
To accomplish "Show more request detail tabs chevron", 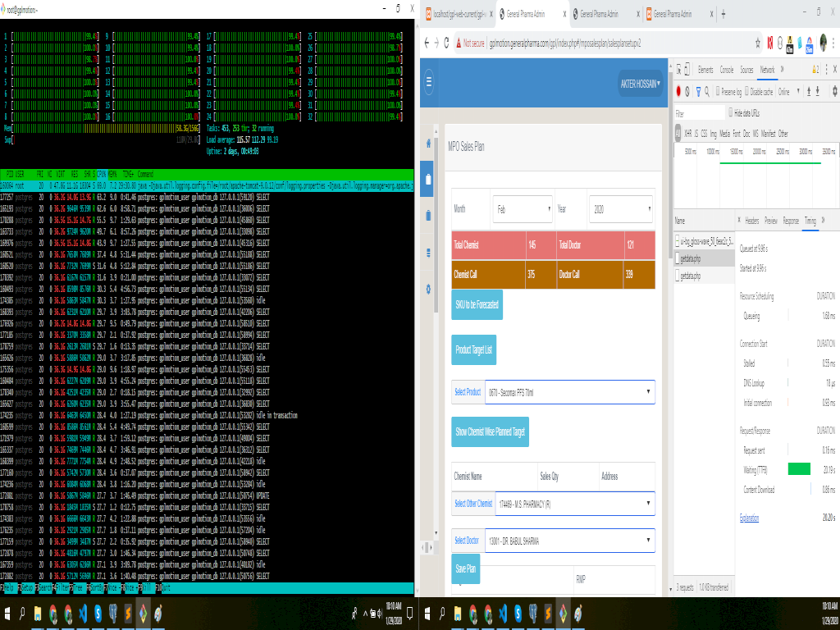I will point(823,220).
